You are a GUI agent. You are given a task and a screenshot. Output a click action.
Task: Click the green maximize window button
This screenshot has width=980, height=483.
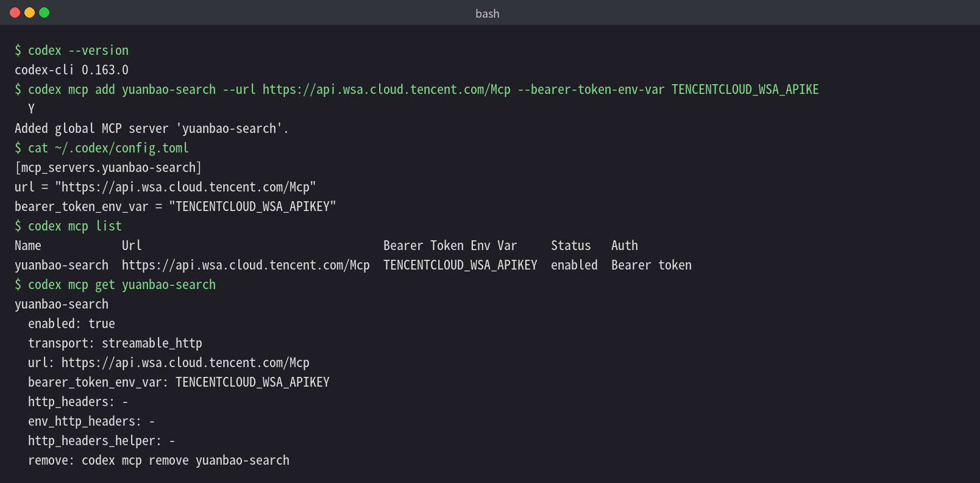44,13
